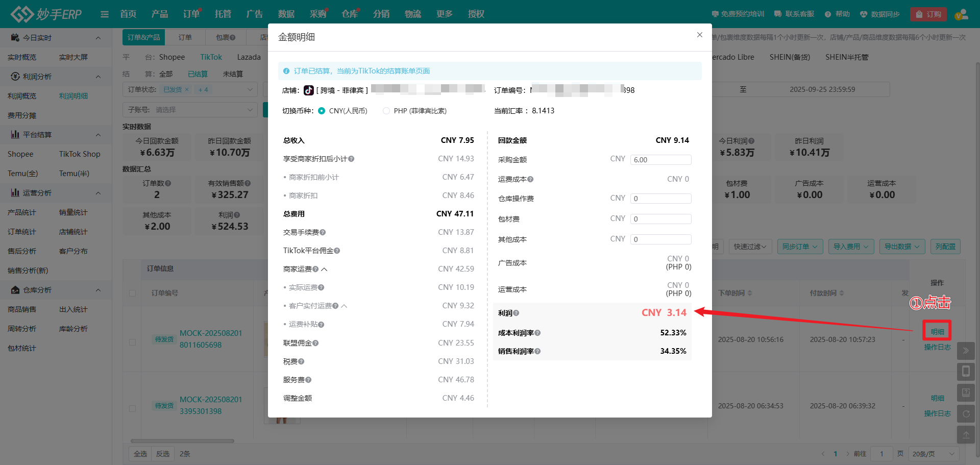The height and width of the screenshot is (465, 980).
Task: Switch to the 订单&产品 tab
Action: [x=143, y=37]
